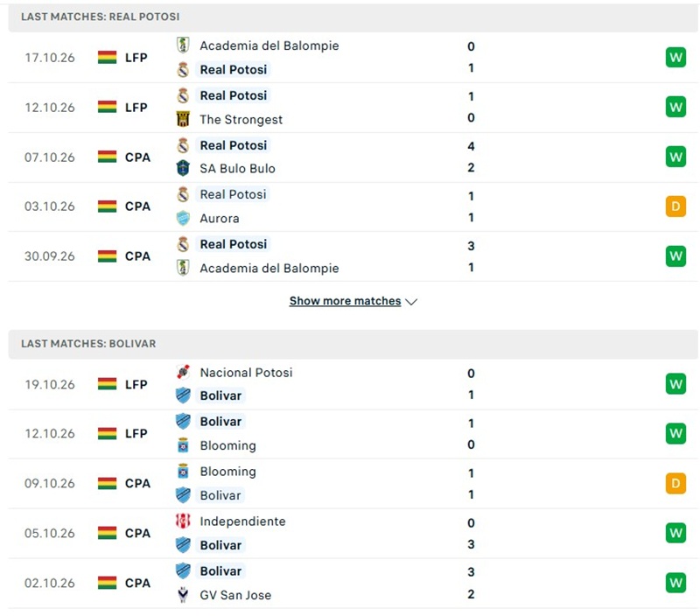Select Real Potosi vs The Strongest row
This screenshot has height=616, width=700.
tap(353, 107)
